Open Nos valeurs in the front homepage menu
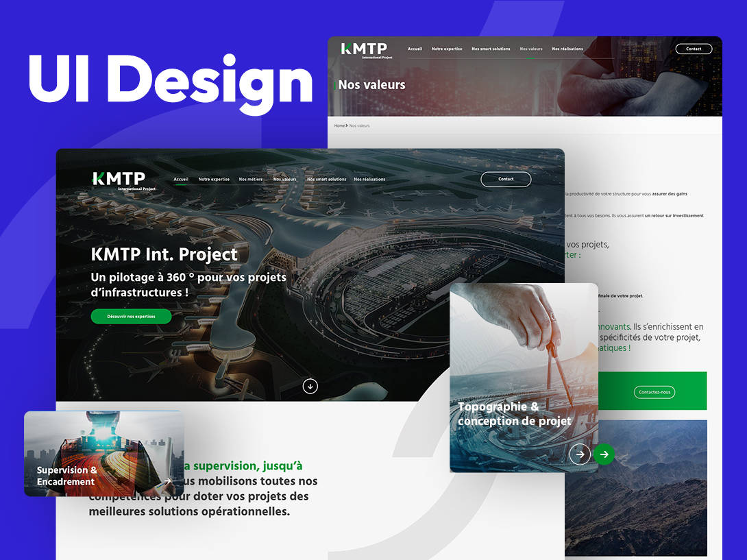This screenshot has height=560, width=747. [285, 179]
